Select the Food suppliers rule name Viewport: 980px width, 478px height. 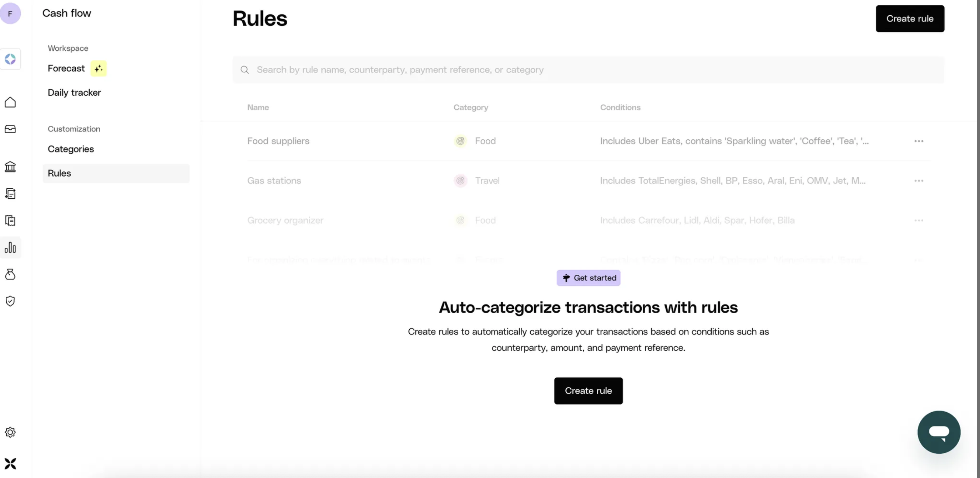coord(278,141)
